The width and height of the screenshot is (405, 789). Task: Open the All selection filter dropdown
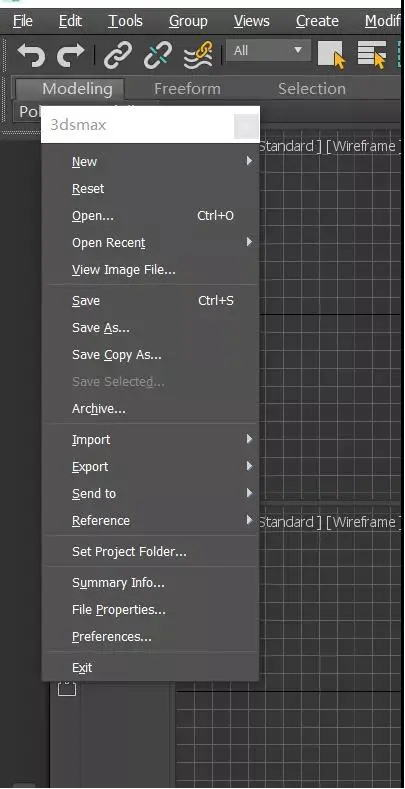click(x=268, y=51)
